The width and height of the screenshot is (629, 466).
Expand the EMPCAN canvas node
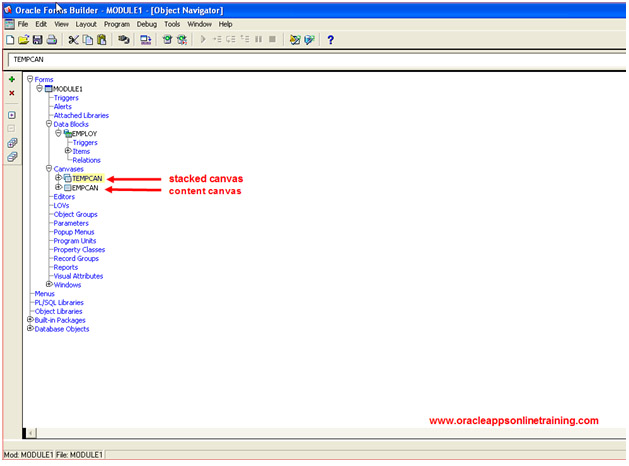(x=58, y=187)
